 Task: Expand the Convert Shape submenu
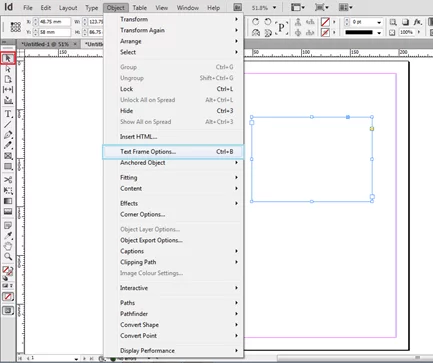[x=173, y=325]
